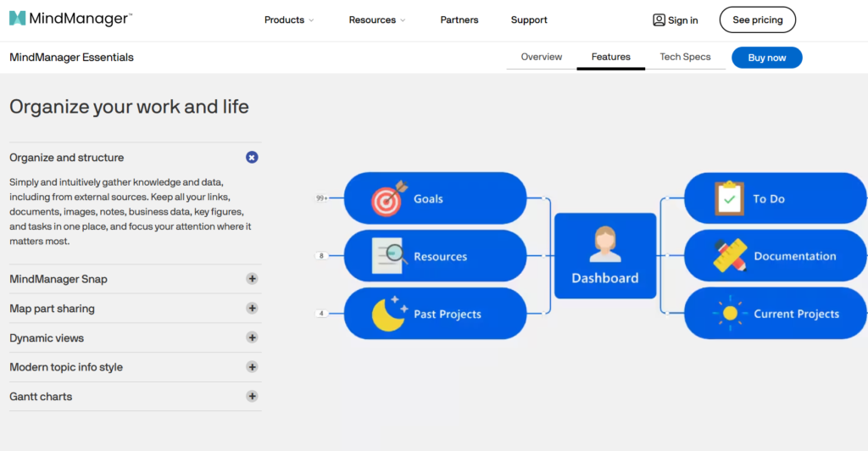868x451 pixels.
Task: Click the Past Projects moon icon
Action: coord(390,314)
